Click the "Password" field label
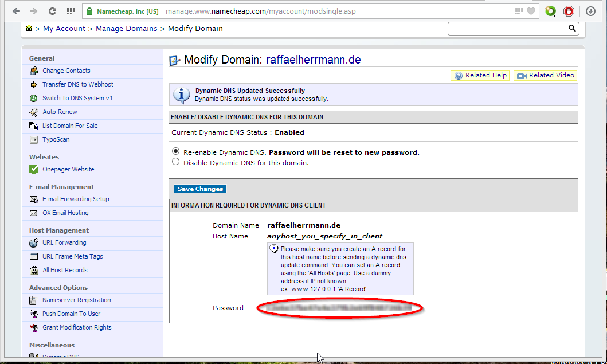 pos(228,308)
